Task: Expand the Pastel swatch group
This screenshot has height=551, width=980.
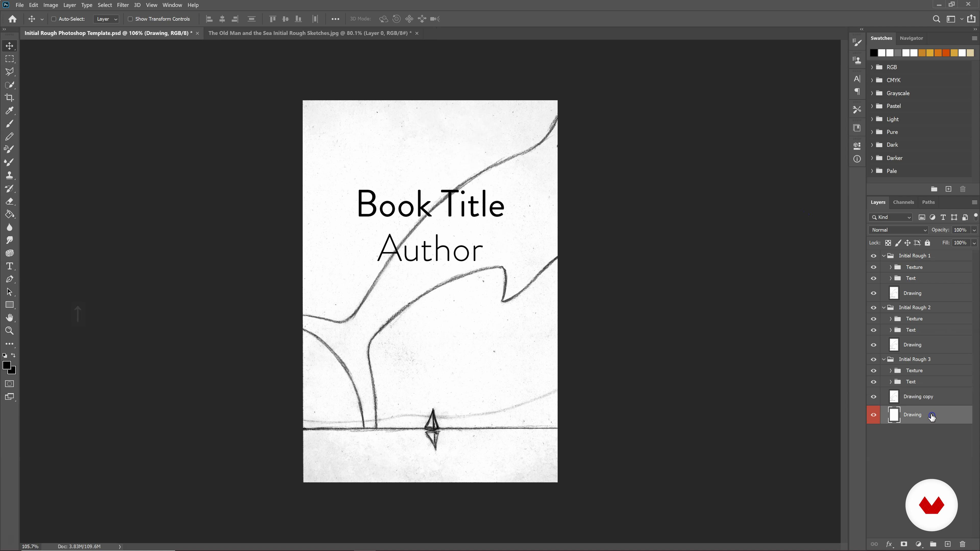Action: pyautogui.click(x=872, y=106)
